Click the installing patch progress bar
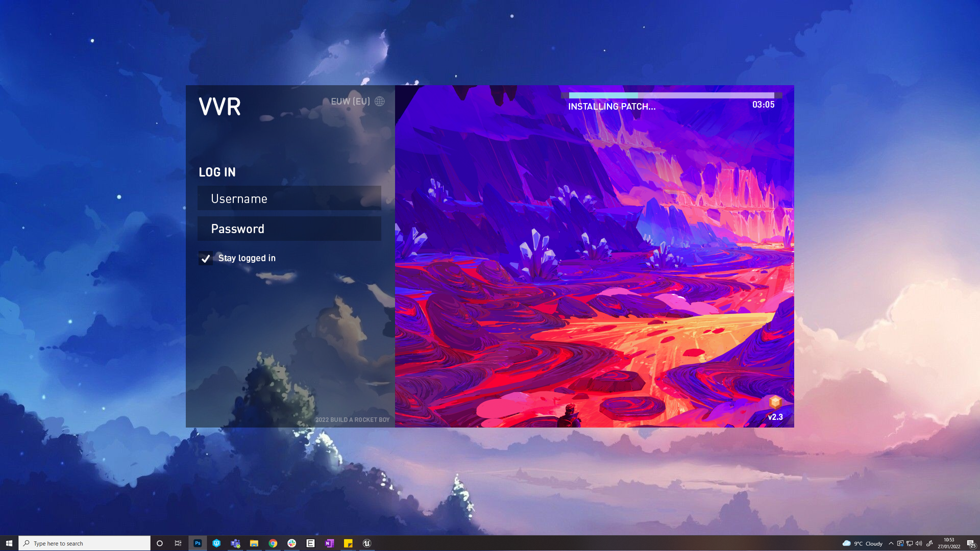980x551 pixels. coord(671,95)
